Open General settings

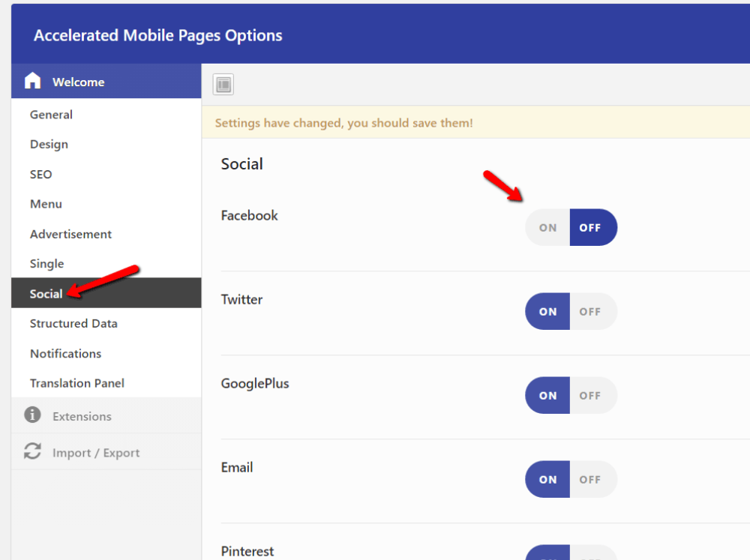pyautogui.click(x=106, y=115)
